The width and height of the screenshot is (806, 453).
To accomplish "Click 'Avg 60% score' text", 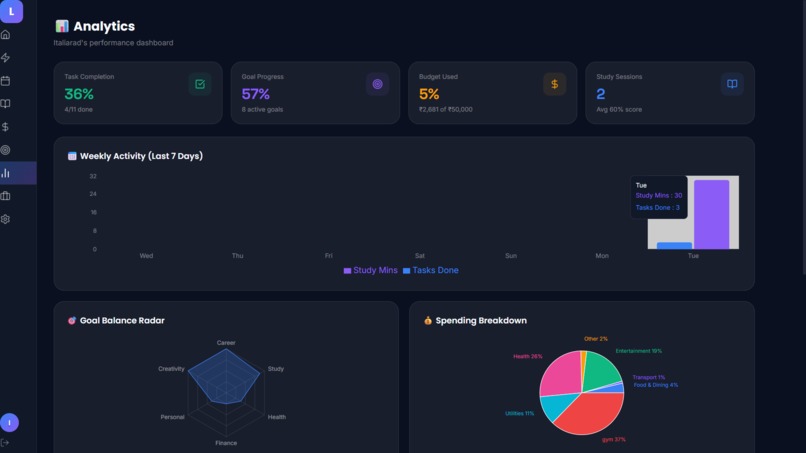I will click(619, 110).
